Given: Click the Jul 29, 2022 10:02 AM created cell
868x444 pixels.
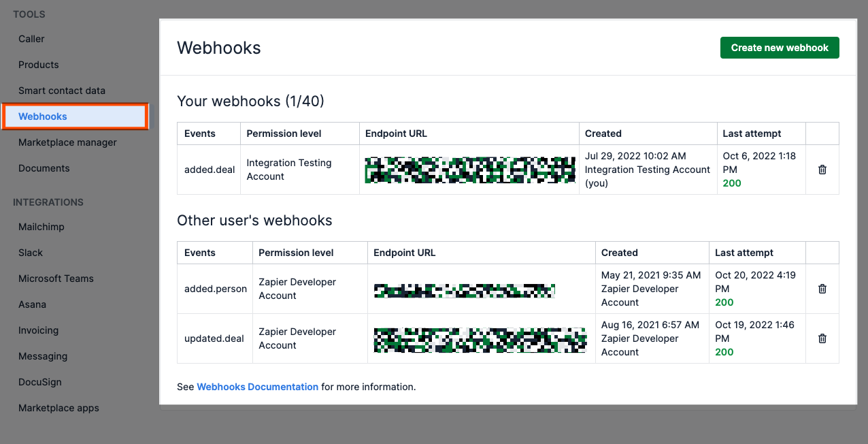Looking at the screenshot, I should (648, 170).
